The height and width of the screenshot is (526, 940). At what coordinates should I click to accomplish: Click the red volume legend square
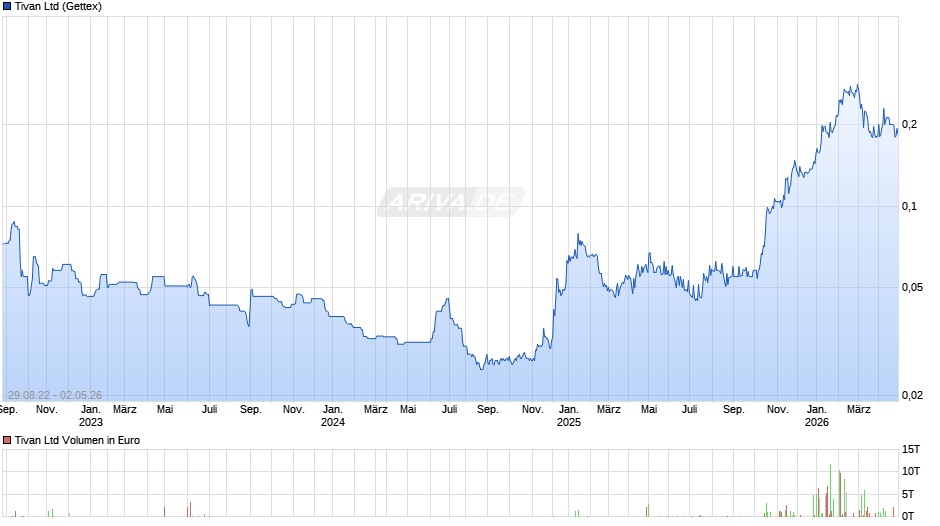pos(7,440)
